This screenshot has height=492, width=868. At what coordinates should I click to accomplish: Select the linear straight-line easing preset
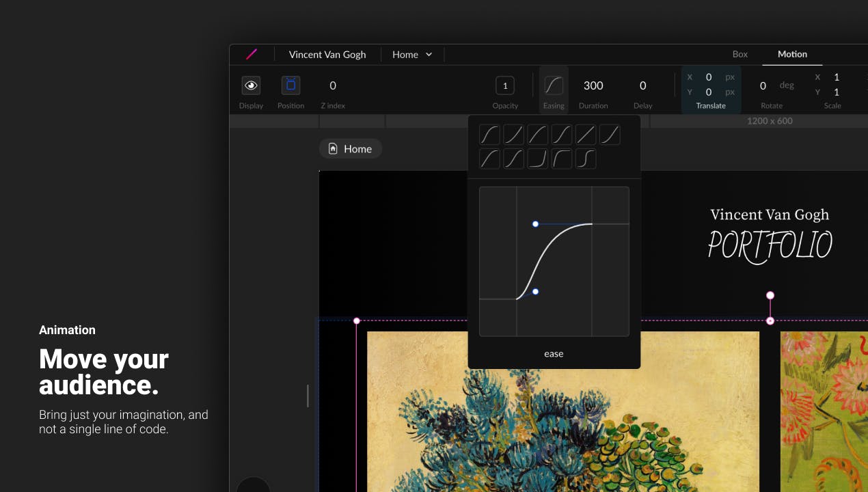point(586,135)
